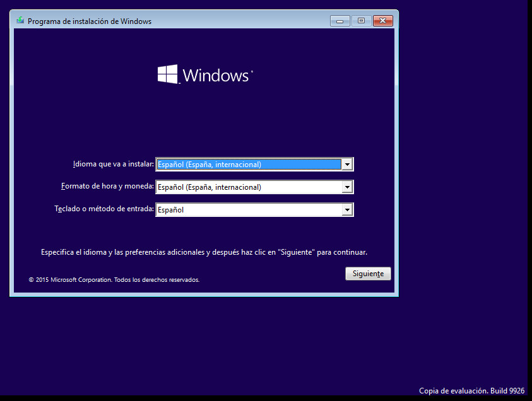The width and height of the screenshot is (532, 401).
Task: Click the dropdown arrow for installation language
Action: 347,164
